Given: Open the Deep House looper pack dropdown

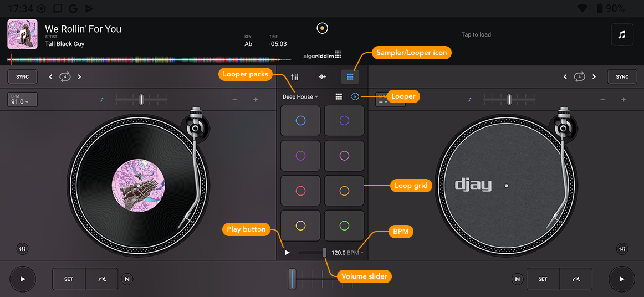Looking at the screenshot, I should pos(300,97).
